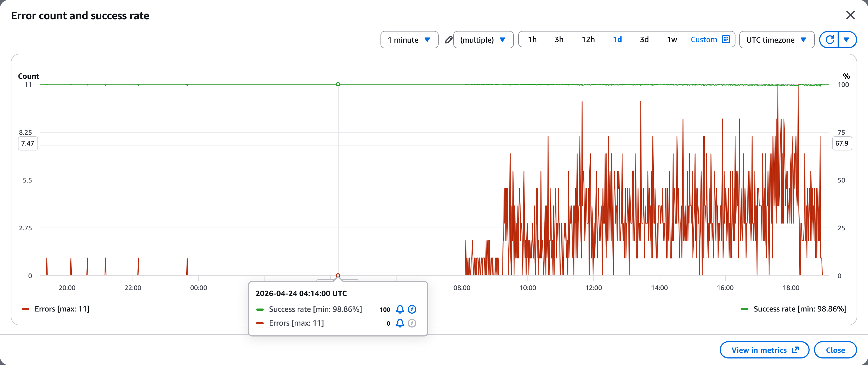
Task: Click the green Success rate swatch in tooltip
Action: [x=260, y=309]
